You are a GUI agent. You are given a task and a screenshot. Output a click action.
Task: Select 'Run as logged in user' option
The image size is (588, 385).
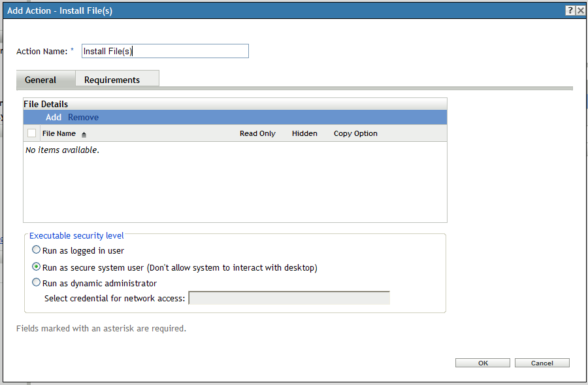point(37,250)
